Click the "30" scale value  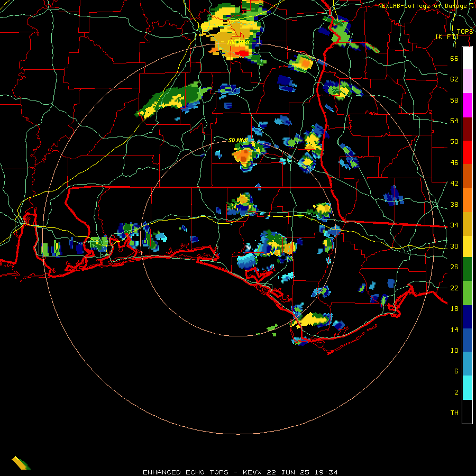coord(454,246)
